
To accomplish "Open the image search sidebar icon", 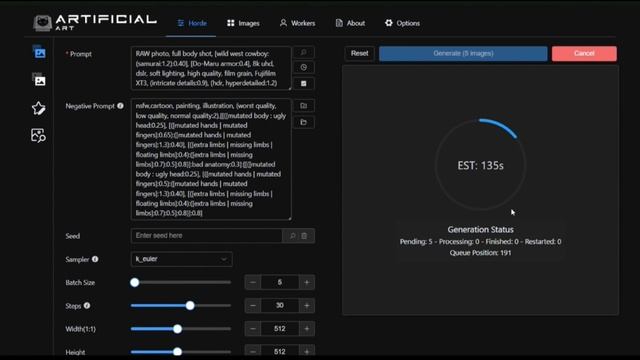I will click(x=38, y=135).
